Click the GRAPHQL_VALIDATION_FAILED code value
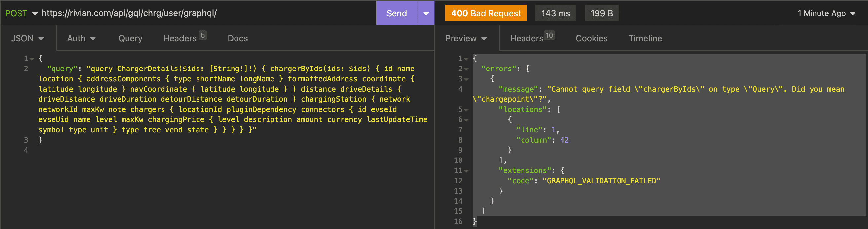The width and height of the screenshot is (868, 229). tap(601, 181)
